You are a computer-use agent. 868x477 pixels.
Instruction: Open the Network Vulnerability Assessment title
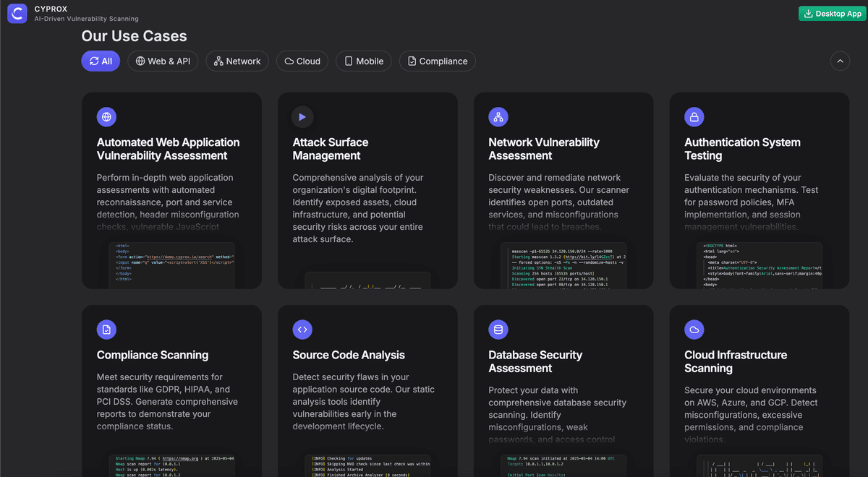pyautogui.click(x=544, y=149)
